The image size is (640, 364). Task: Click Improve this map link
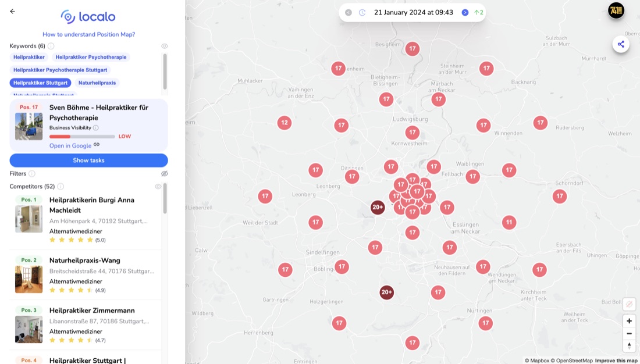pyautogui.click(x=617, y=361)
